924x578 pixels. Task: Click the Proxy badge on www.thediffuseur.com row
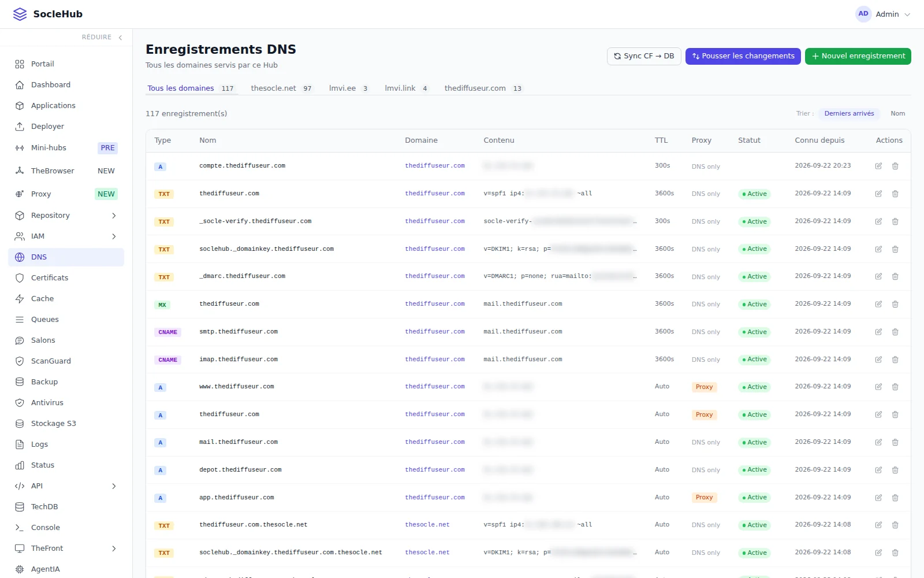tap(704, 387)
